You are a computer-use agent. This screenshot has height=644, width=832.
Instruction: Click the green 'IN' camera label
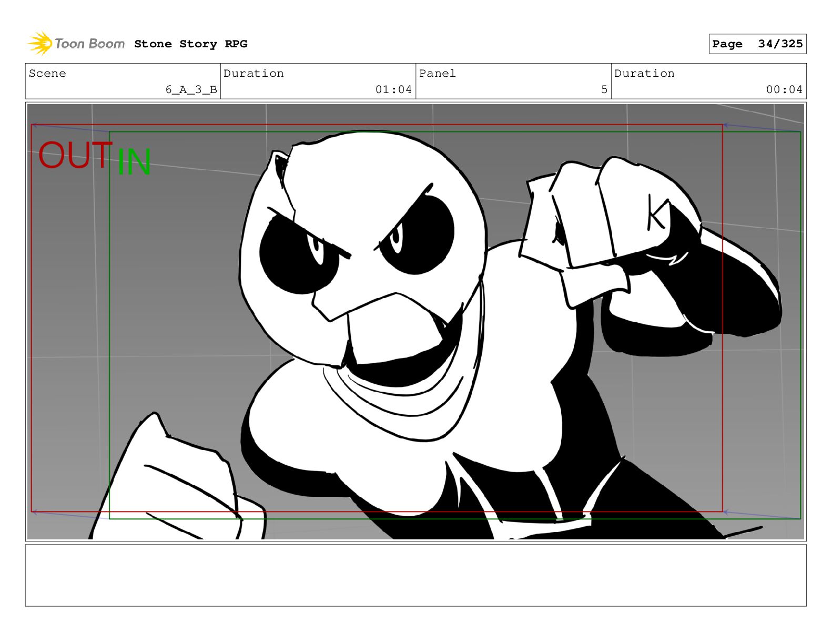click(134, 161)
